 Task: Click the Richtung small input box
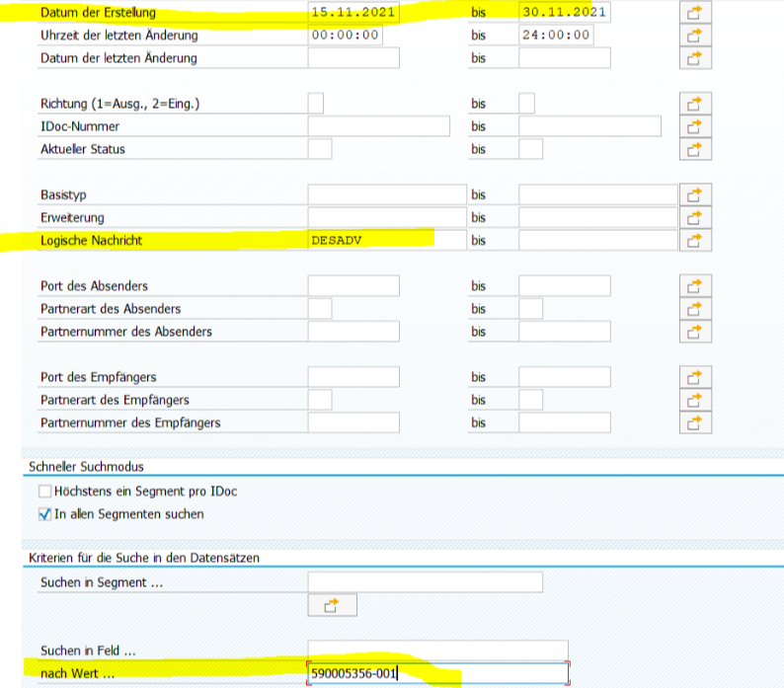pos(316,104)
